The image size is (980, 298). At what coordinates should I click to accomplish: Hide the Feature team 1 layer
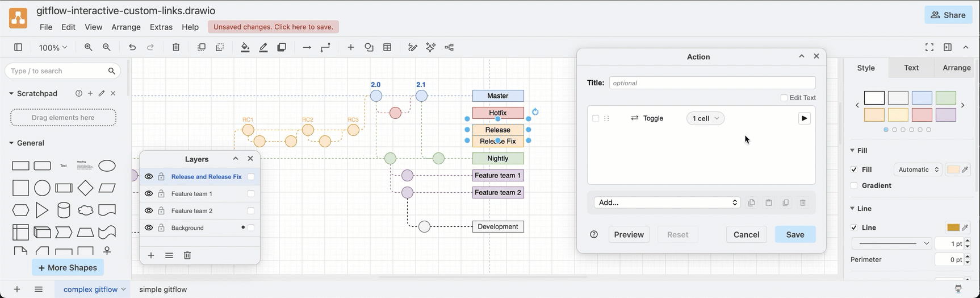click(149, 194)
